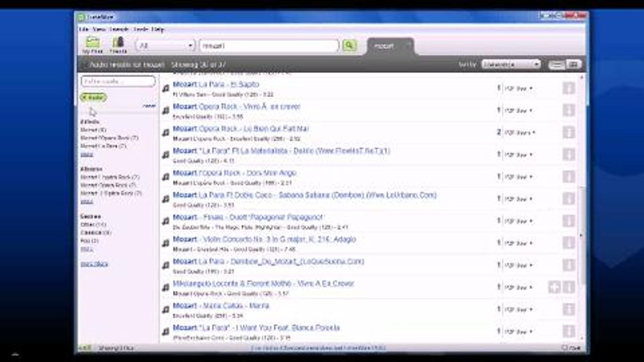Open the All media type dropdown
Viewport: 644px width, 362px height.
coord(165,46)
